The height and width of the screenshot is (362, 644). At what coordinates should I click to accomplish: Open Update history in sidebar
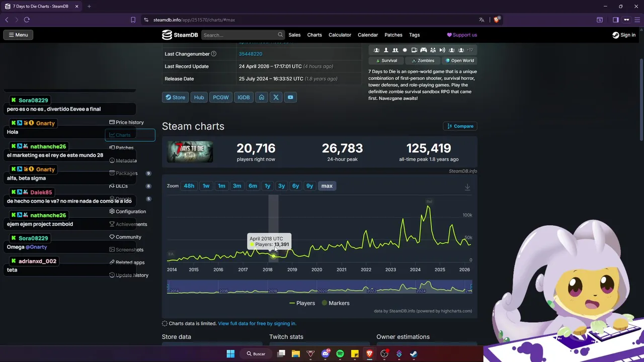(128, 275)
